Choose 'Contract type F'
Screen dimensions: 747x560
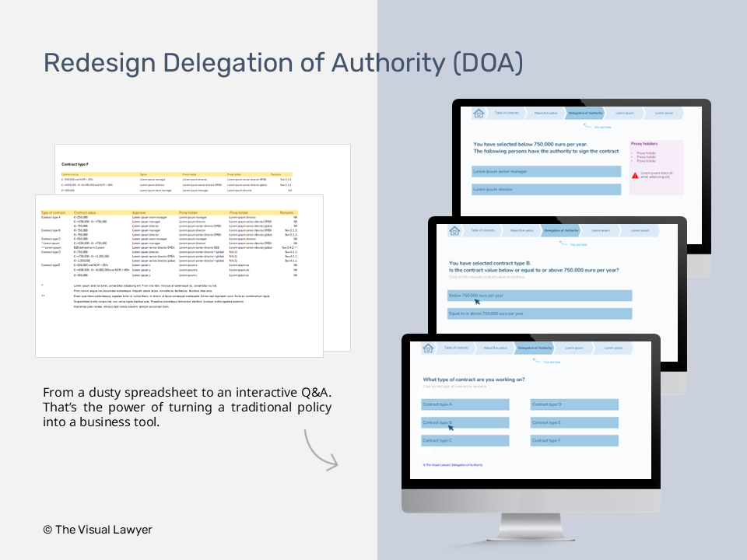[x=574, y=440]
